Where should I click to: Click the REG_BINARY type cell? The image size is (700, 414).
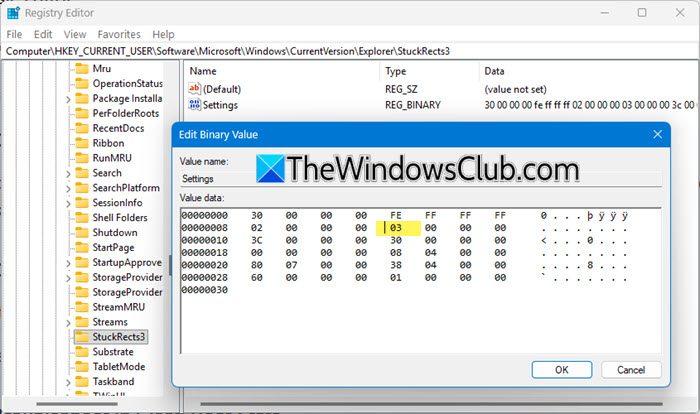click(x=412, y=105)
